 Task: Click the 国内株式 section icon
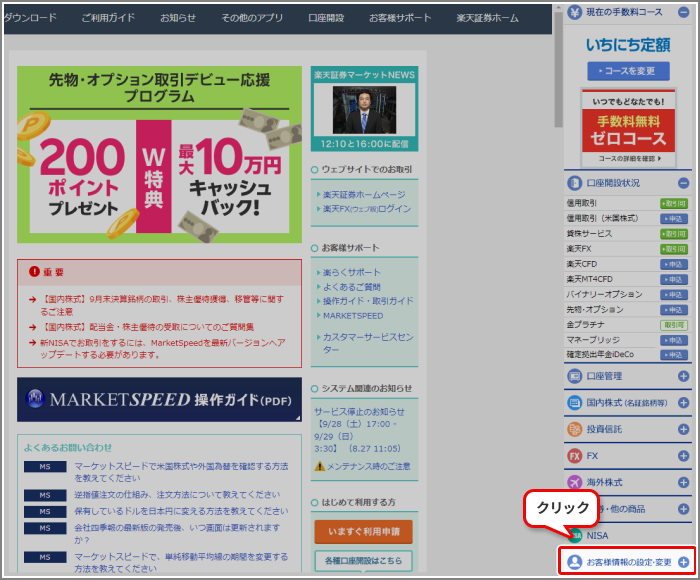click(574, 403)
